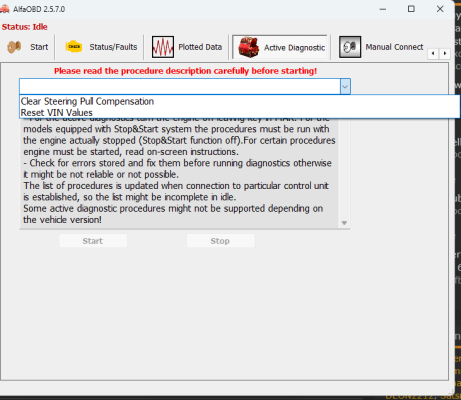This screenshot has height=400, width=461.
Task: Click the Manual Connect plug icon
Action: (350, 47)
